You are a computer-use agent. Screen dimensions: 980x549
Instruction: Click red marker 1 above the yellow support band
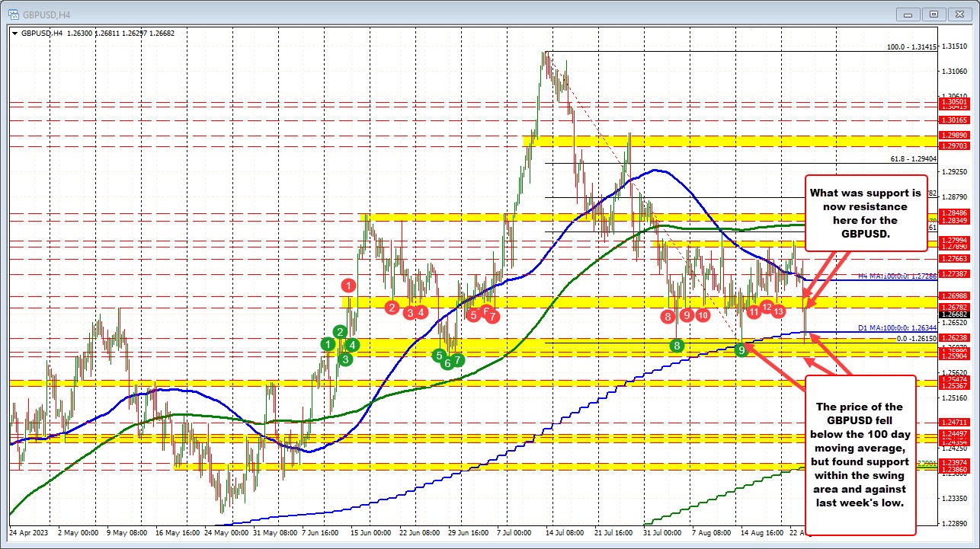348,286
